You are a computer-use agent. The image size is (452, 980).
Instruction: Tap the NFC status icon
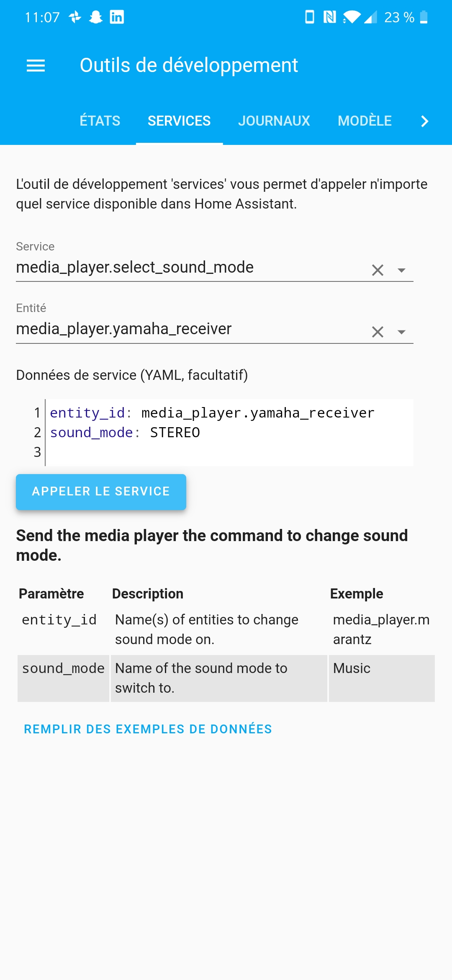330,17
